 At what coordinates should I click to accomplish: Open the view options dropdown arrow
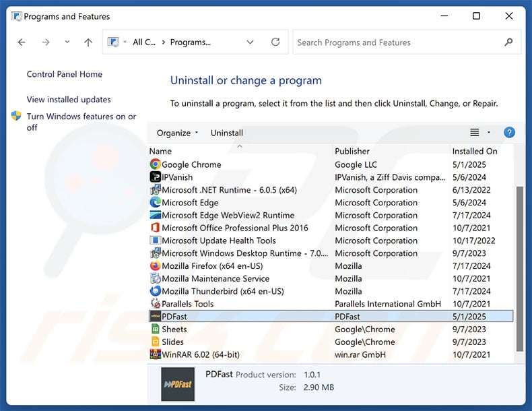[489, 132]
